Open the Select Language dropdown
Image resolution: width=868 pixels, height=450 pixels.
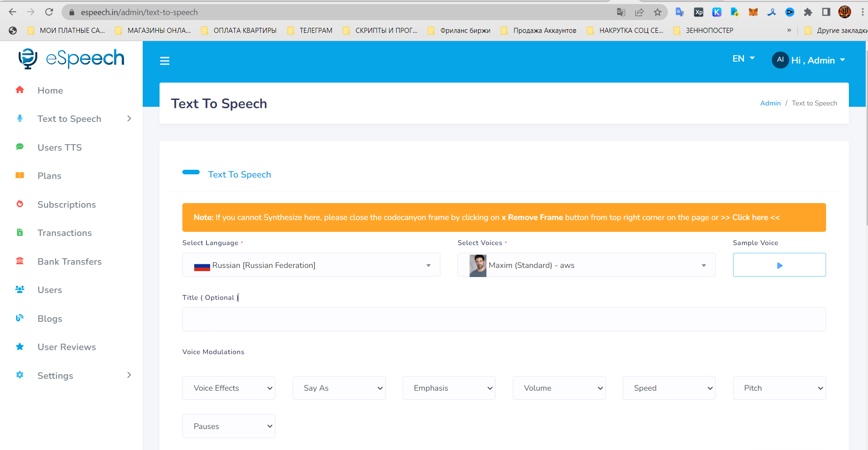311,265
